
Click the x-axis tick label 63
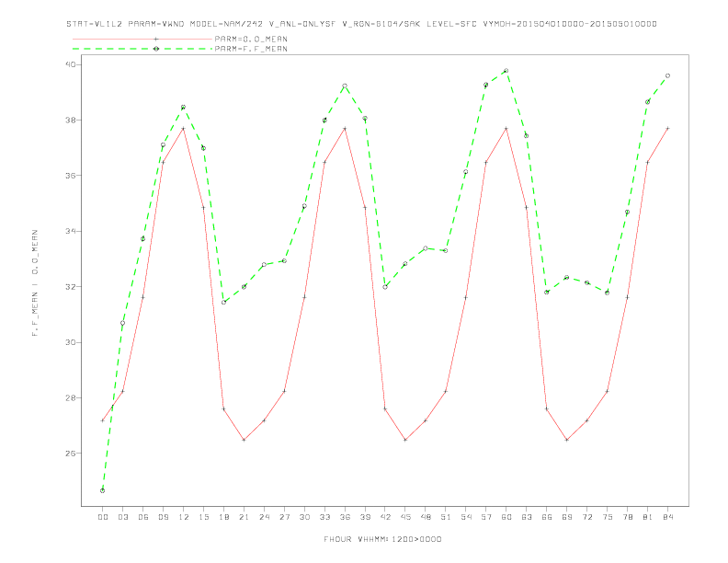pyautogui.click(x=527, y=517)
